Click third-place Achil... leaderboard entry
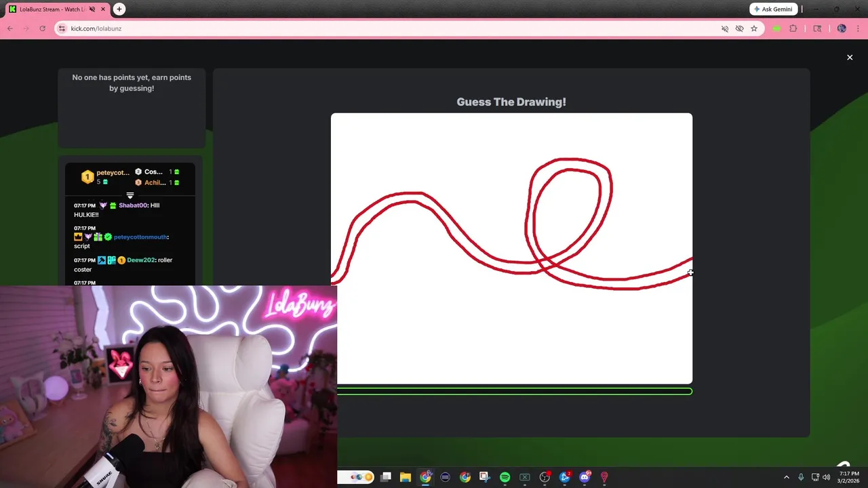This screenshot has width=868, height=488. click(157, 182)
